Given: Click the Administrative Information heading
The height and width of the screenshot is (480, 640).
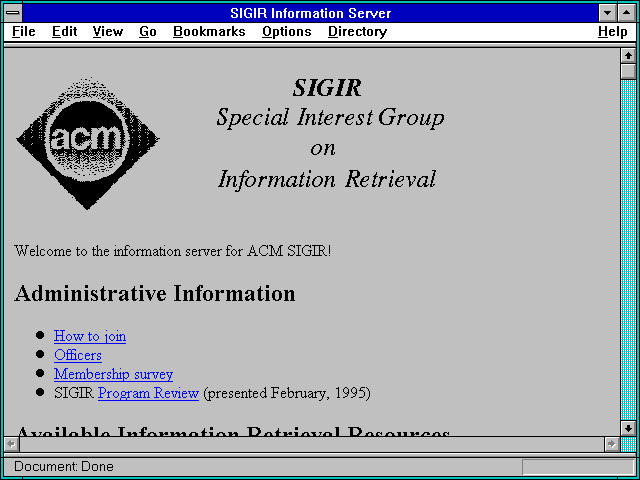Looking at the screenshot, I should (155, 293).
